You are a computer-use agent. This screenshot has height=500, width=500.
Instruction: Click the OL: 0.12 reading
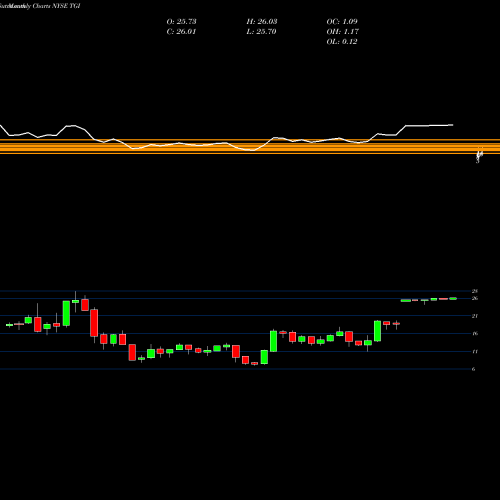tap(342, 42)
